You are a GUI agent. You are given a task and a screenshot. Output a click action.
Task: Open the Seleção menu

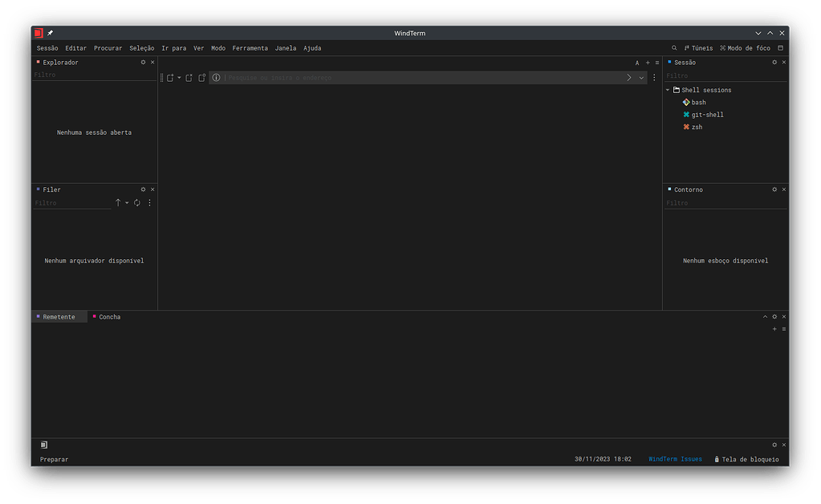[x=142, y=48]
